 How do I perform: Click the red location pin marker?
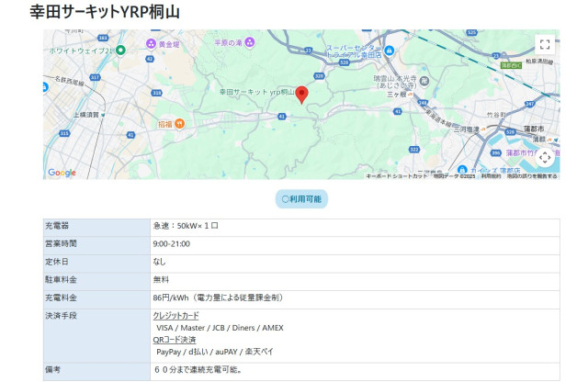(x=302, y=95)
